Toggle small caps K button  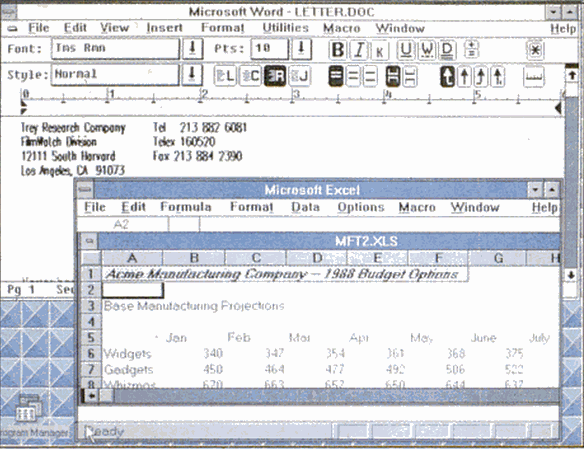point(380,50)
